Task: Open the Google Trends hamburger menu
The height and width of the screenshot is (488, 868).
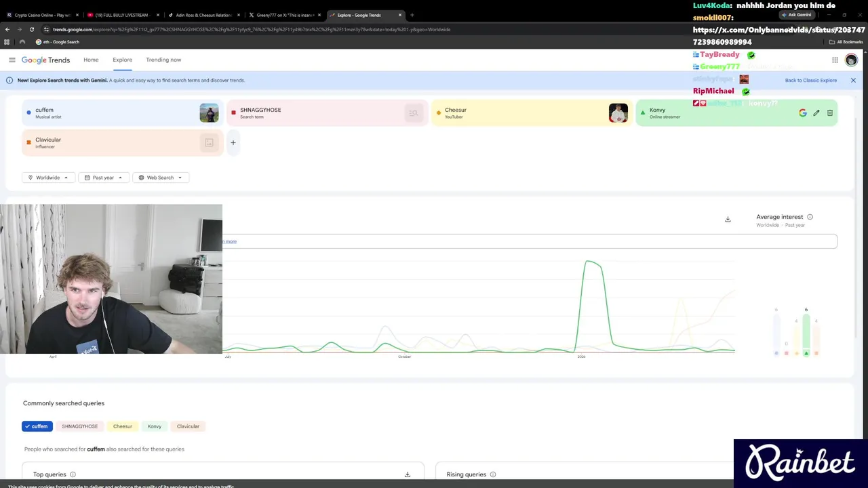Action: tap(12, 60)
